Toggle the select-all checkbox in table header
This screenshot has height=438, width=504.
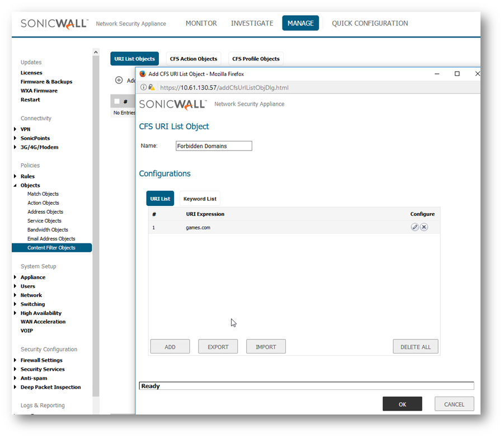116,101
